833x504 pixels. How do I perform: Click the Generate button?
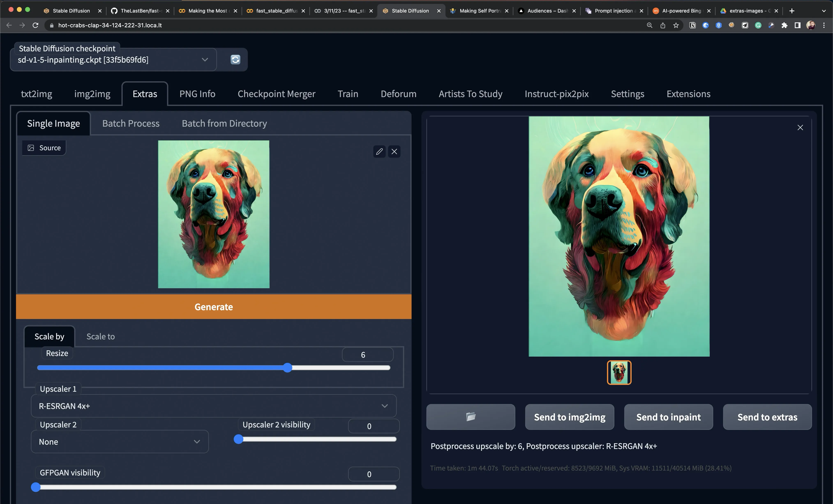click(214, 307)
